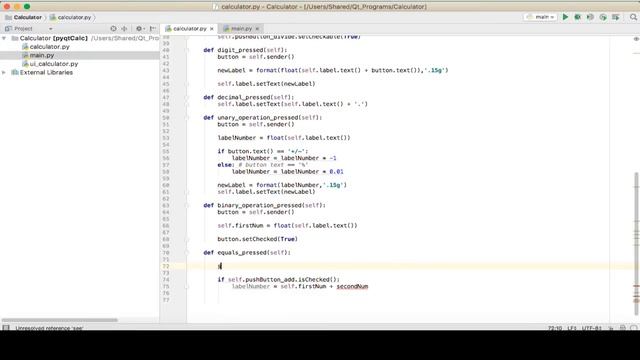The width and height of the screenshot is (640, 360).
Task: Click Project panel horizontal scrollbar
Action: 60,320
